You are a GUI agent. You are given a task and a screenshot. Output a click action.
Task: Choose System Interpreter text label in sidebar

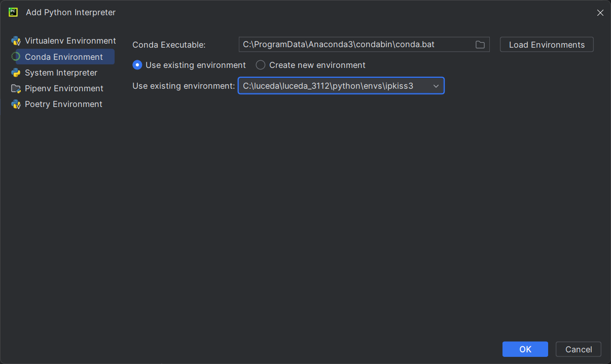point(61,72)
